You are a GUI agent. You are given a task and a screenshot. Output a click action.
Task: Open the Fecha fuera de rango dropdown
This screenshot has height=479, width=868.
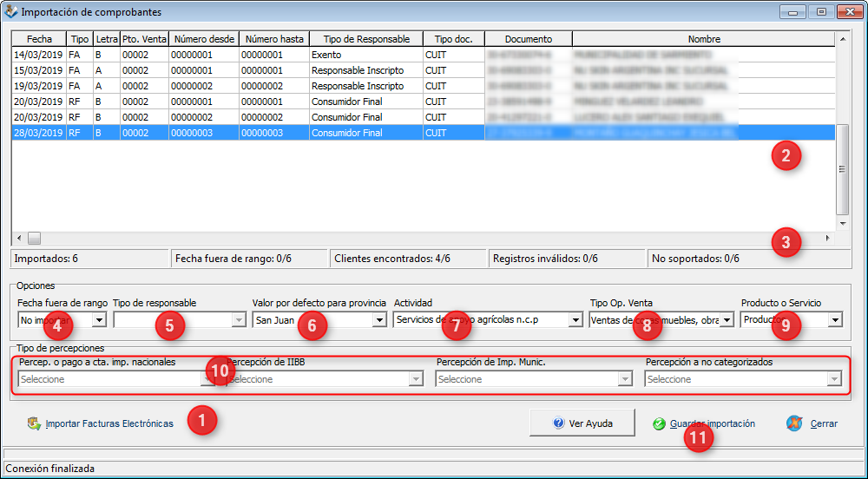[99, 320]
